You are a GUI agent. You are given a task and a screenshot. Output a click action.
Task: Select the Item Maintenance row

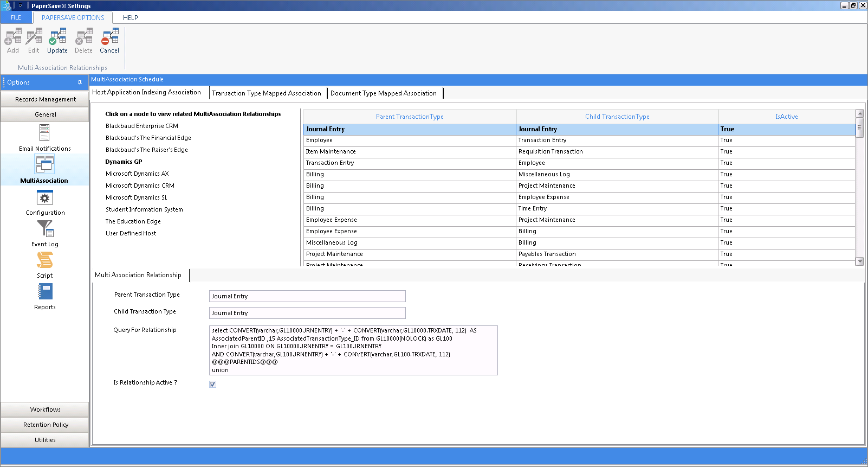pos(579,152)
